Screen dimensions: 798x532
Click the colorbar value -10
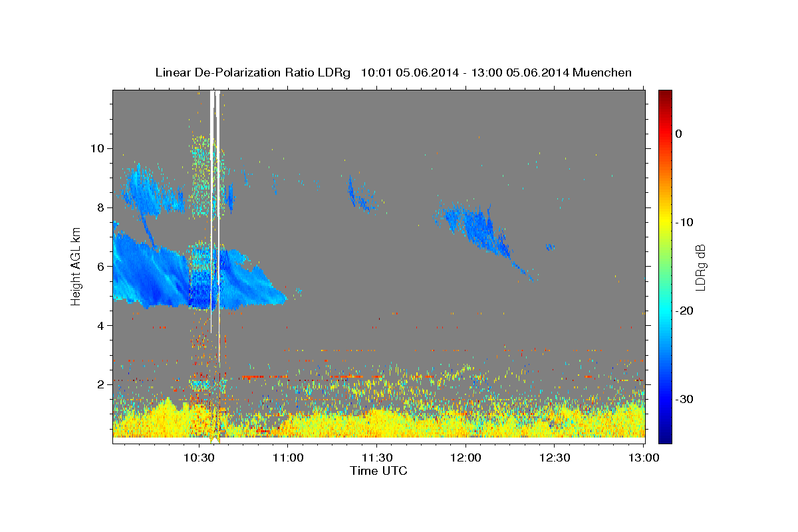[x=685, y=222]
